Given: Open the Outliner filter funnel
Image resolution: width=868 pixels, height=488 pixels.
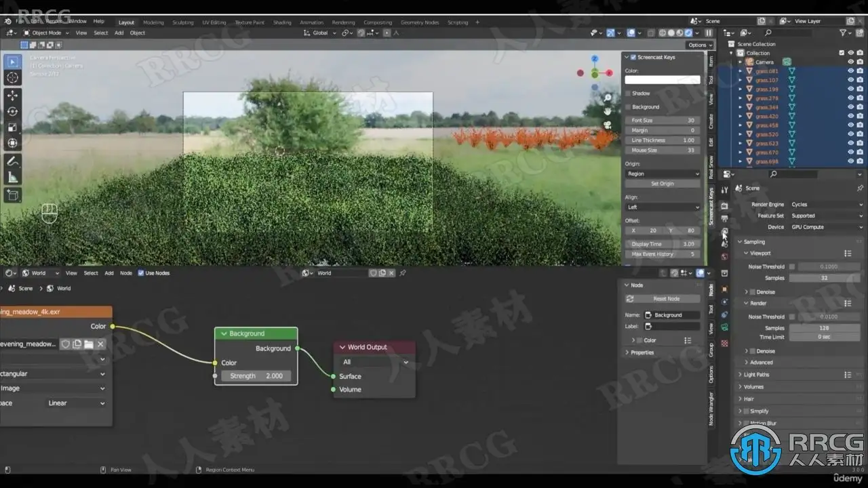Looking at the screenshot, I should pos(843,33).
